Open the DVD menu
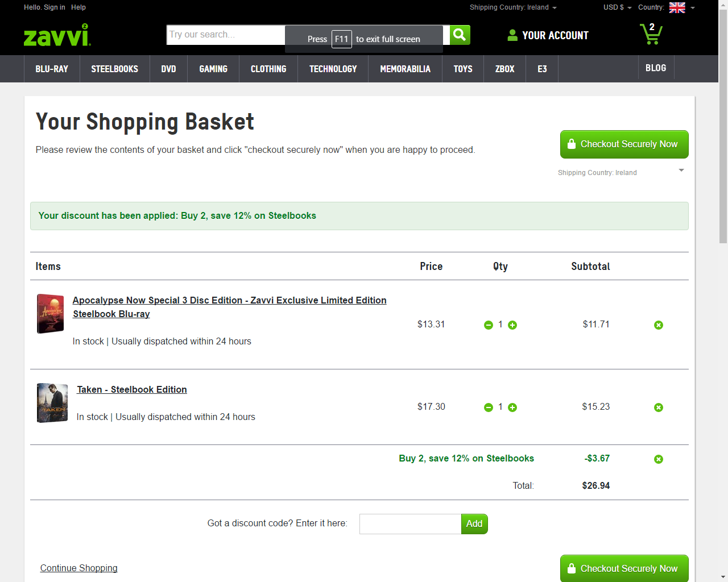Screen dimensions: 728x582 point(168,69)
